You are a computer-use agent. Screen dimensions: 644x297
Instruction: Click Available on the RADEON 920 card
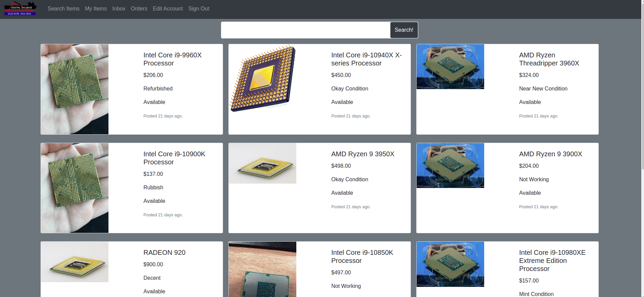[x=154, y=291]
